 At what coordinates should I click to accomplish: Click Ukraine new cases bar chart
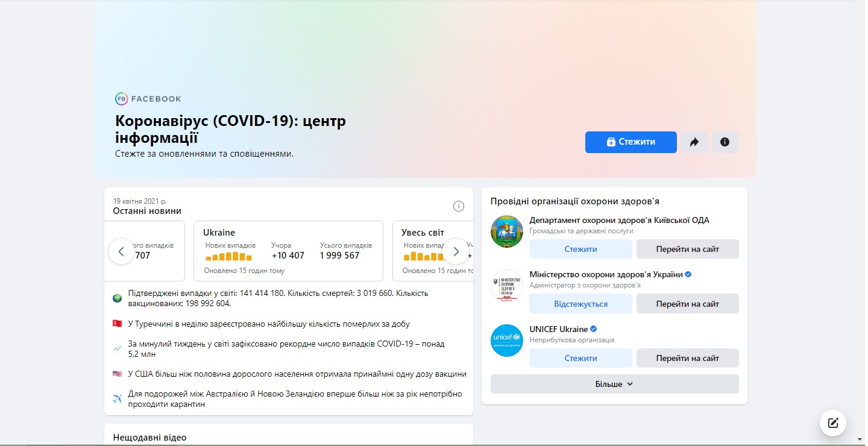[229, 257]
